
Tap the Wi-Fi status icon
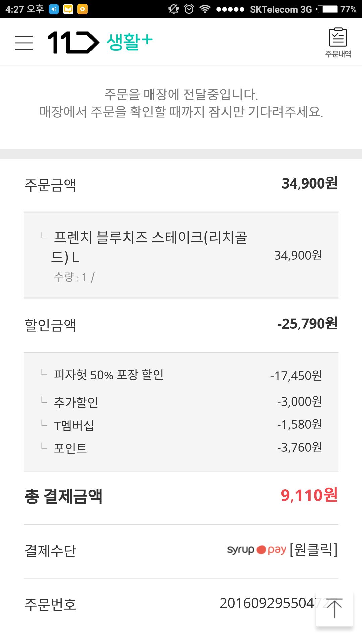coord(204,9)
